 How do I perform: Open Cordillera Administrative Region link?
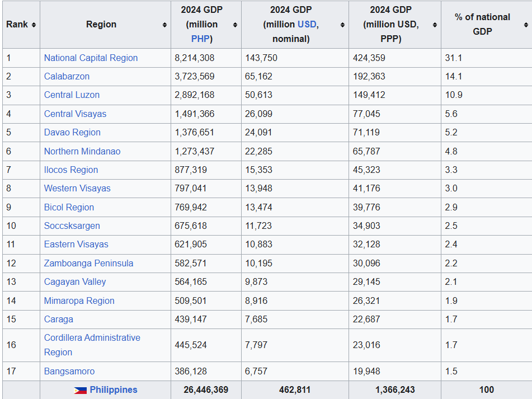[x=92, y=345]
